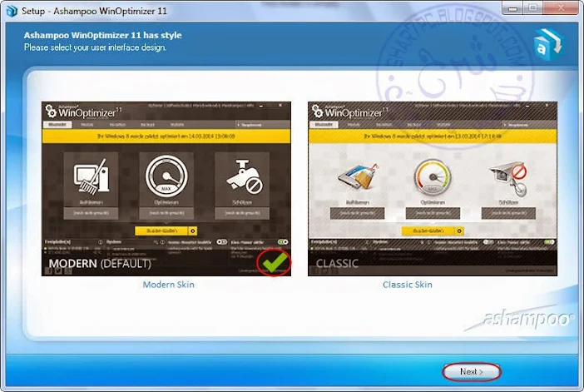Click the text 'Please select your user interface design.'
This screenshot has height=392, width=584.
pos(95,47)
